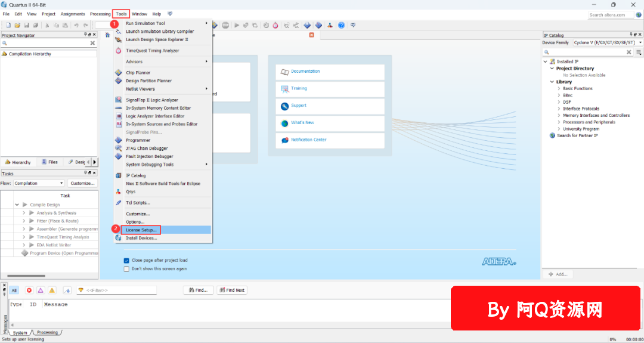Open TimeQuest Timing Analyzer from the Tools menu

click(x=163, y=51)
